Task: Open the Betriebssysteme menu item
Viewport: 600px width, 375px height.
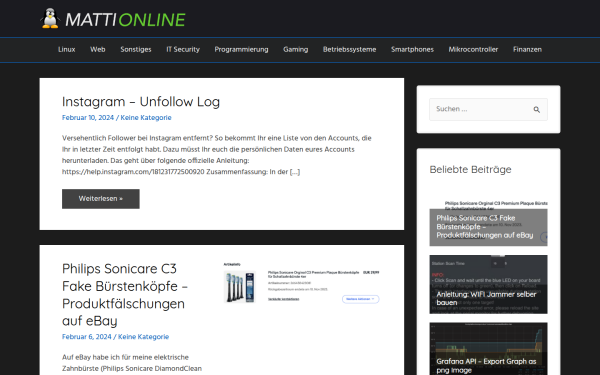Action: pyautogui.click(x=349, y=49)
